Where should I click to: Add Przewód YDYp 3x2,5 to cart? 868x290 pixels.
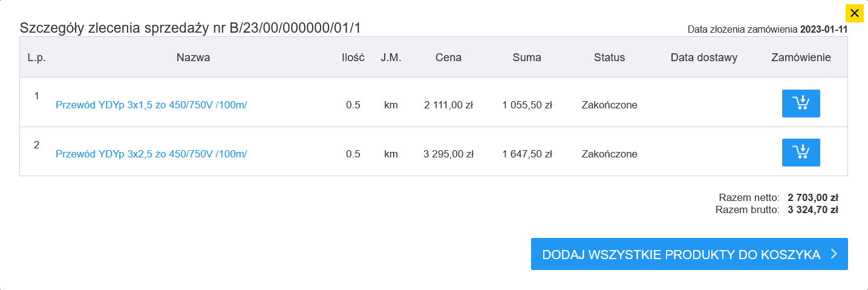[801, 153]
